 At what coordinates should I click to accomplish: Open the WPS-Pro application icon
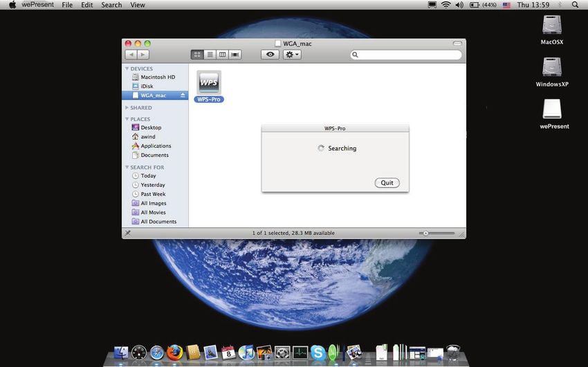tap(209, 83)
